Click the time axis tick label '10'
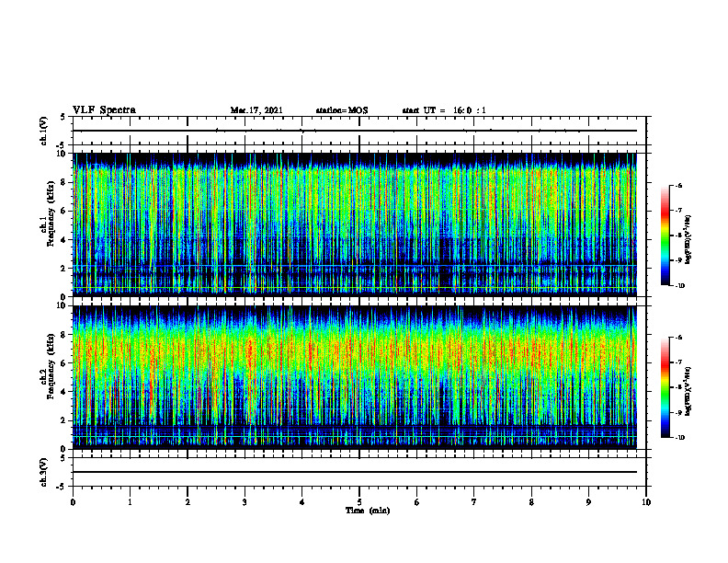 point(646,502)
